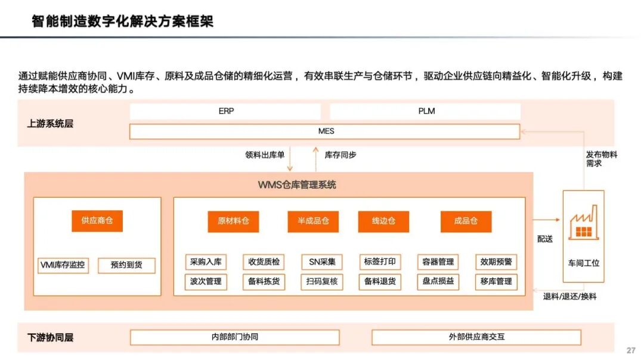Click the description paragraph starting 通过赋能供应商协同
This screenshot has width=644, height=363.
click(320, 82)
